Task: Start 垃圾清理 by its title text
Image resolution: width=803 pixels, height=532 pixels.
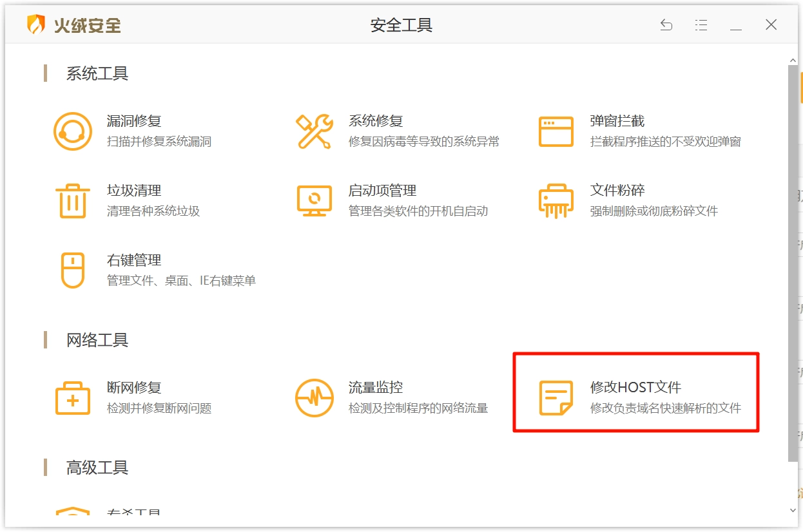Action: click(x=134, y=191)
